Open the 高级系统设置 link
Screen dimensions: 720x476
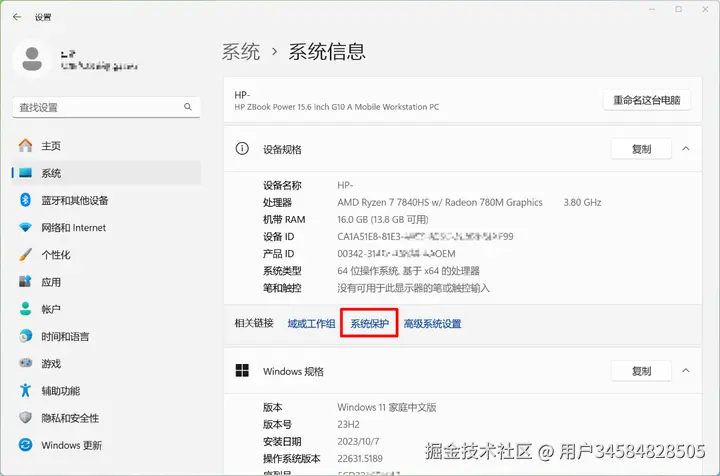(433, 324)
